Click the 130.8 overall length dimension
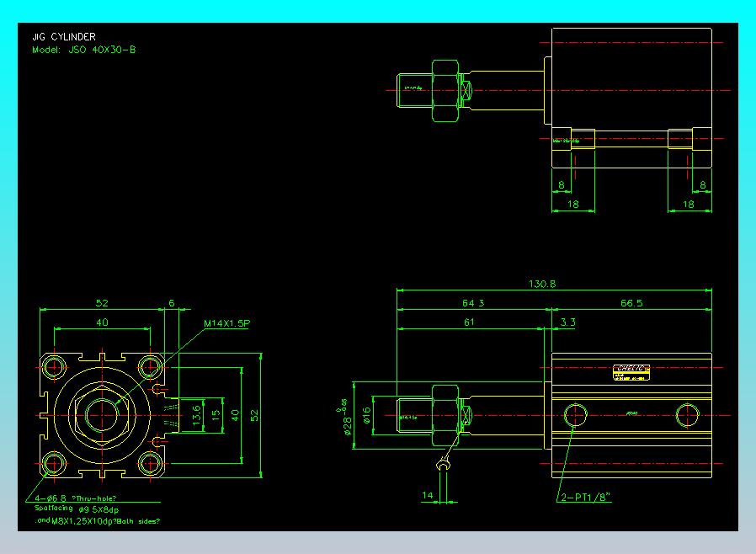The width and height of the screenshot is (756, 554). (542, 284)
